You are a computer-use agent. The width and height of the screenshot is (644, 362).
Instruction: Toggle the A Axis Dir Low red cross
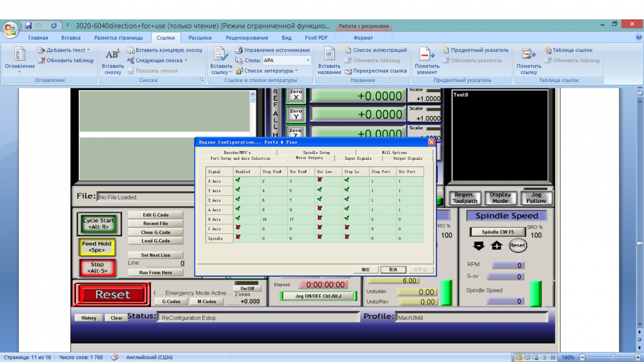point(320,208)
